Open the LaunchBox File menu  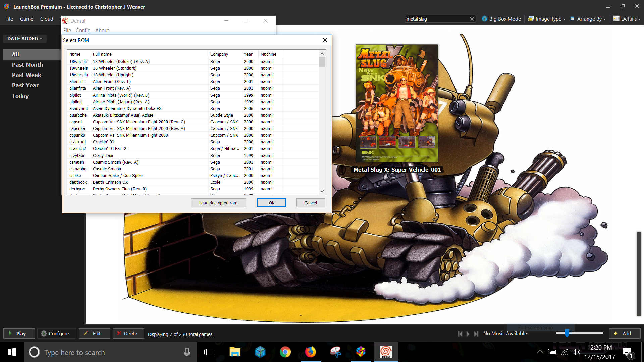[9, 19]
